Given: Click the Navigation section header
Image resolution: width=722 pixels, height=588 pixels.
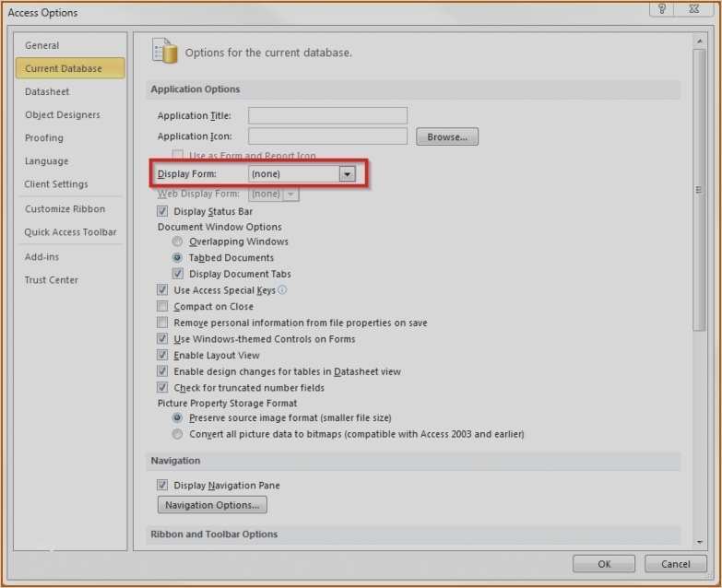Looking at the screenshot, I should pyautogui.click(x=413, y=461).
